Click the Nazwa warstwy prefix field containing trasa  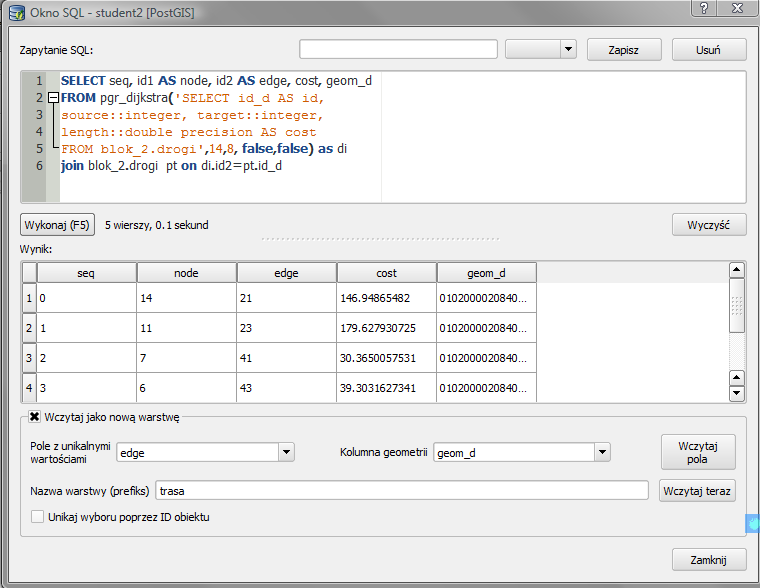[402, 491]
